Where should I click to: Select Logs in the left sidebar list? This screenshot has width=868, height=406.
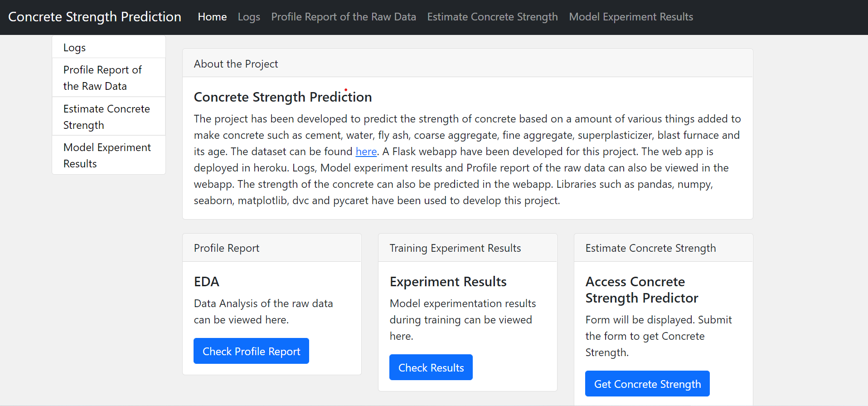click(74, 47)
